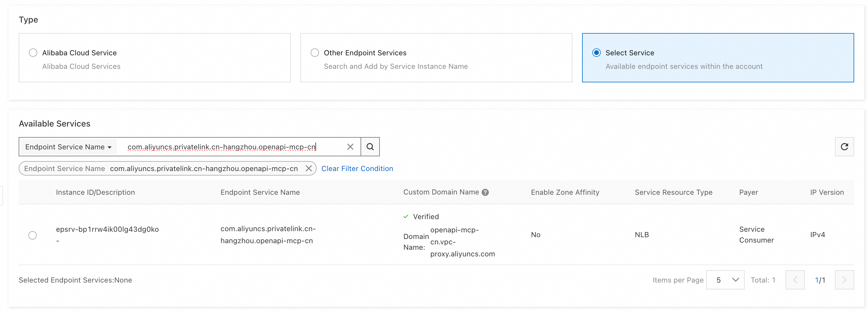Click the Clear Filter Condition link

(357, 168)
